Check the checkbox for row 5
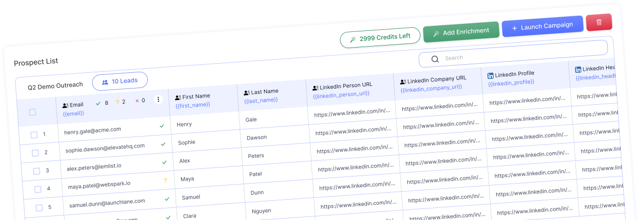The height and width of the screenshot is (220, 644). (39, 207)
